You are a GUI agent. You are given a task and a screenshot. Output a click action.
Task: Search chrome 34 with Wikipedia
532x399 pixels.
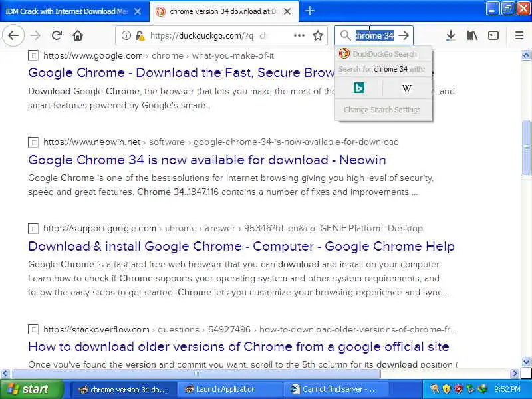click(x=407, y=88)
